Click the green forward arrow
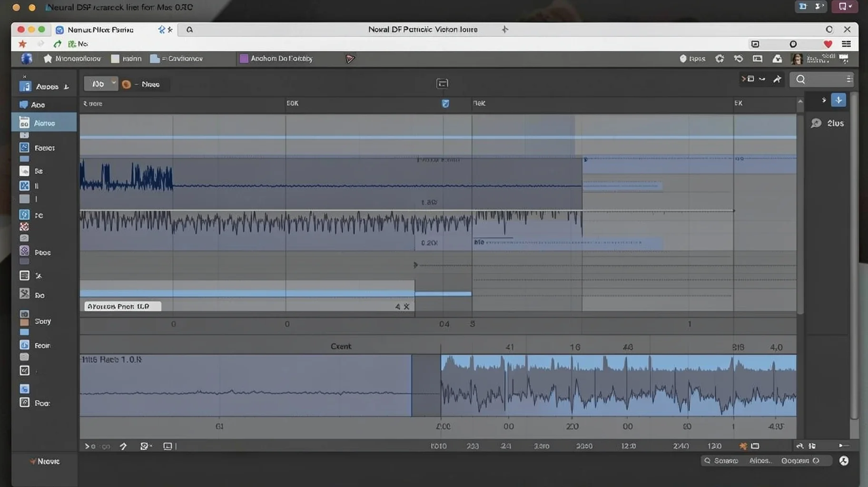This screenshot has height=487, width=868. click(58, 44)
